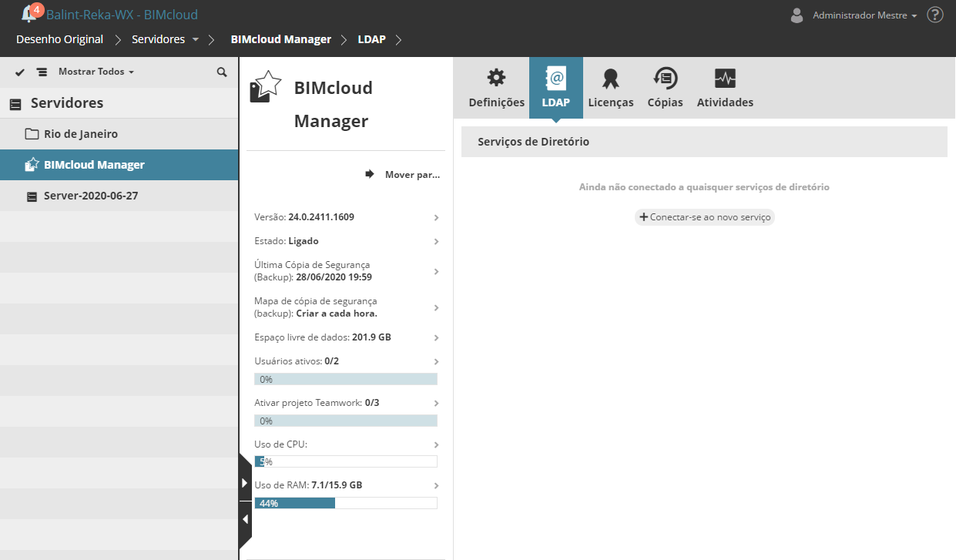Click the Atividades pulse icon
Viewport: 956px width, 560px height.
point(725,78)
